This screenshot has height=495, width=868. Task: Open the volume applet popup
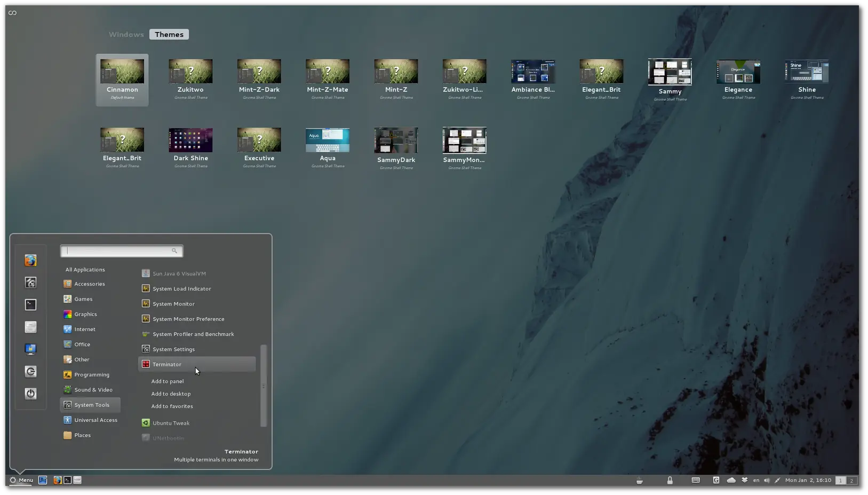pyautogui.click(x=767, y=480)
